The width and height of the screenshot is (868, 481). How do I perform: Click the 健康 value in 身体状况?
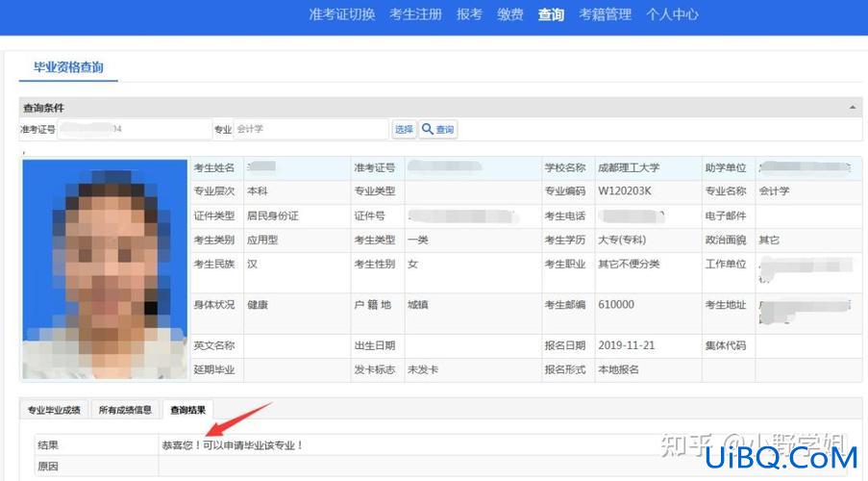tap(258, 305)
